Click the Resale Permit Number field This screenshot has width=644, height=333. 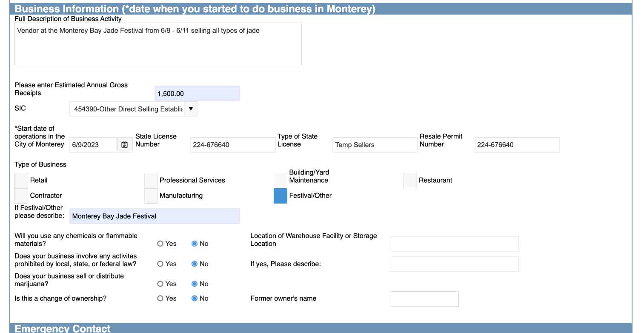click(x=517, y=145)
